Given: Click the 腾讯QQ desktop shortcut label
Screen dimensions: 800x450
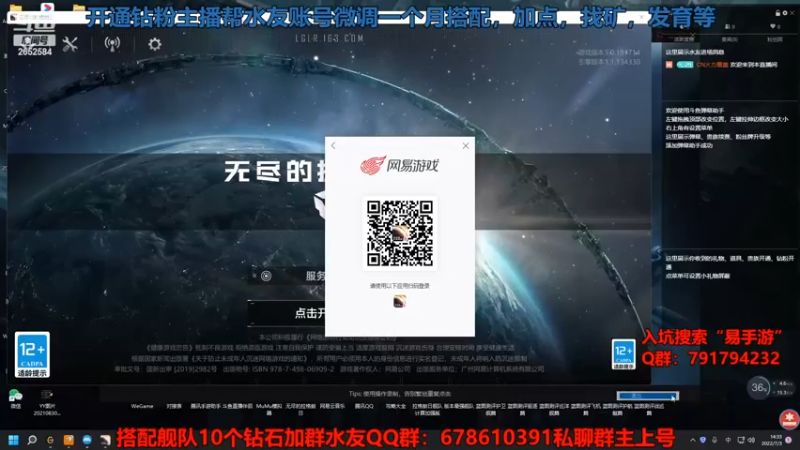Looking at the screenshot, I should click(364, 406).
